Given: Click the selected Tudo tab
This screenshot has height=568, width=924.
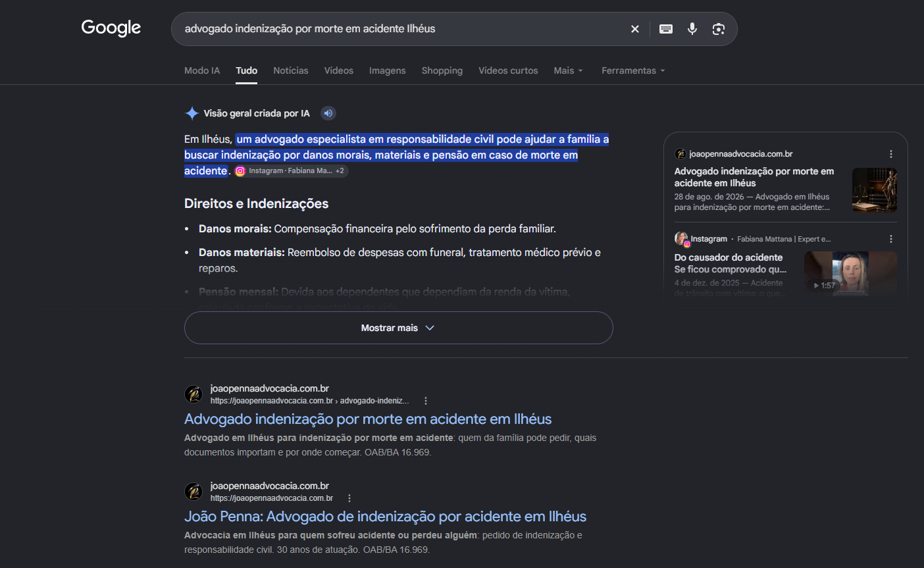Looking at the screenshot, I should (x=247, y=70).
